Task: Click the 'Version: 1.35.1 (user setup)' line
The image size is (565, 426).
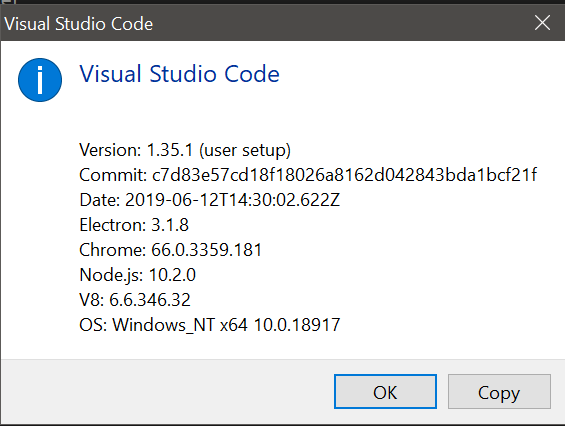Action: pyautogui.click(x=185, y=150)
